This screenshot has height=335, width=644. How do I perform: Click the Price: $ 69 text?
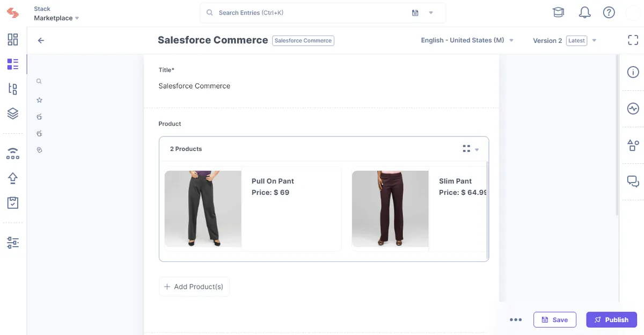(x=270, y=192)
